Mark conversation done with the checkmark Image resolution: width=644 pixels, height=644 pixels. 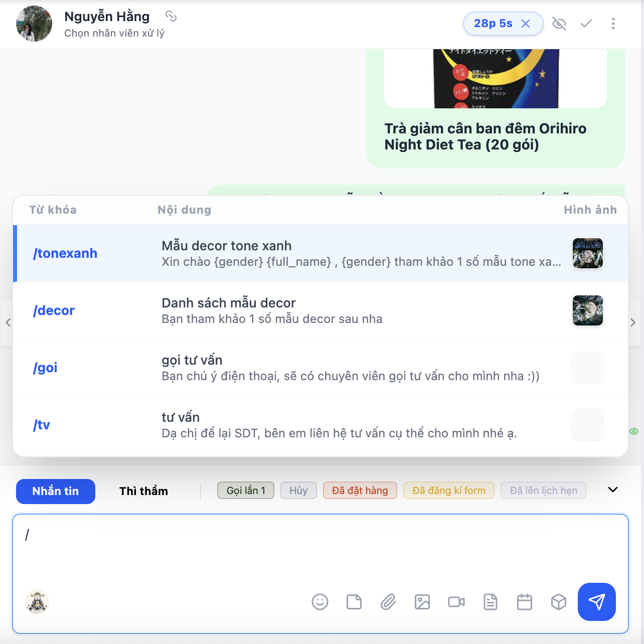(x=586, y=24)
